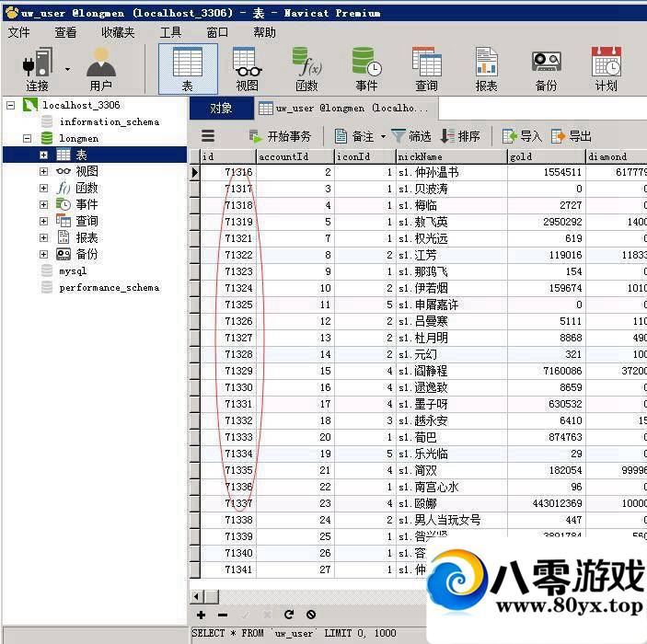Click the add record plus button
The width and height of the screenshot is (647, 644).
[x=202, y=615]
